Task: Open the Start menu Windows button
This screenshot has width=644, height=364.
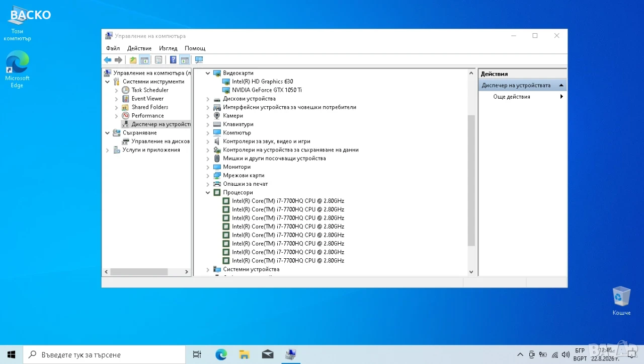Action: tap(12, 354)
